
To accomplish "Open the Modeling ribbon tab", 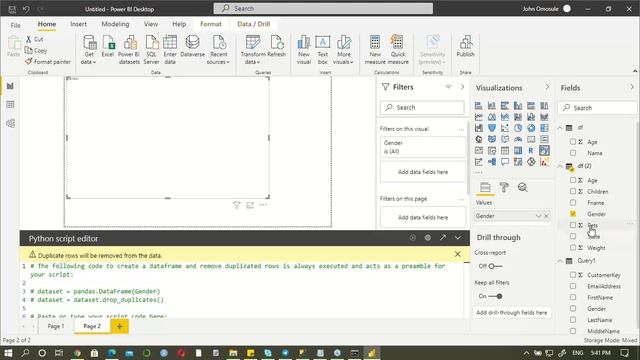I will (115, 24).
